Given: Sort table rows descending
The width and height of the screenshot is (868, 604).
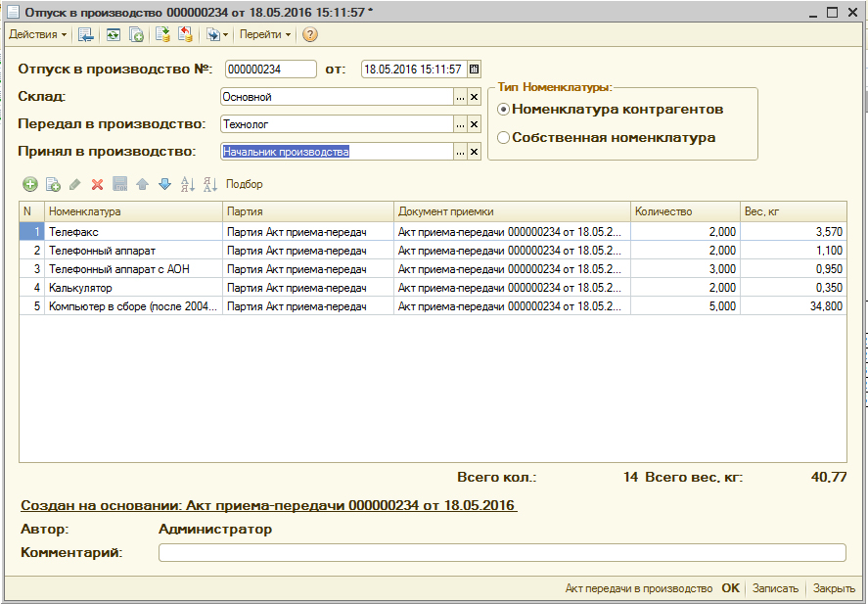Looking at the screenshot, I should [x=209, y=184].
